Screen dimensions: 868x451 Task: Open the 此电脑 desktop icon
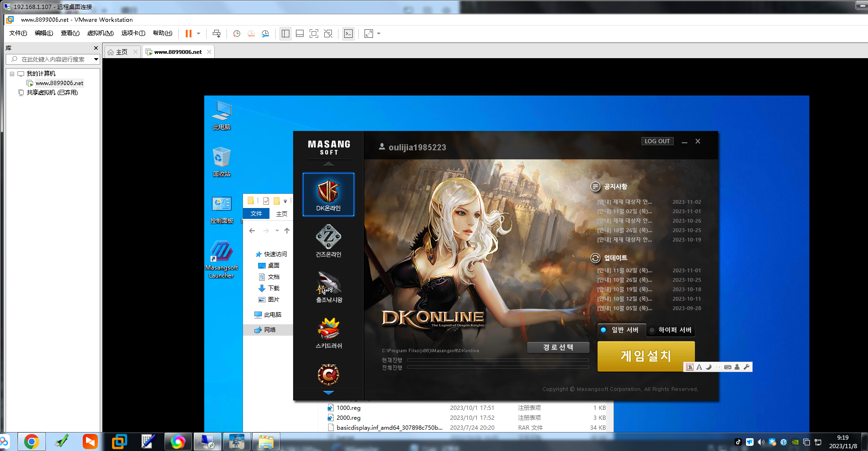(x=222, y=116)
